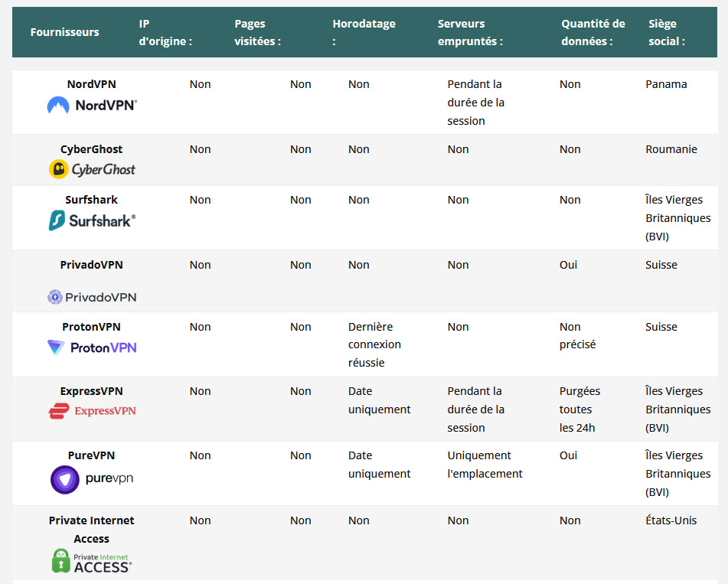Click the Horodatage column header
The image size is (728, 584).
click(364, 32)
